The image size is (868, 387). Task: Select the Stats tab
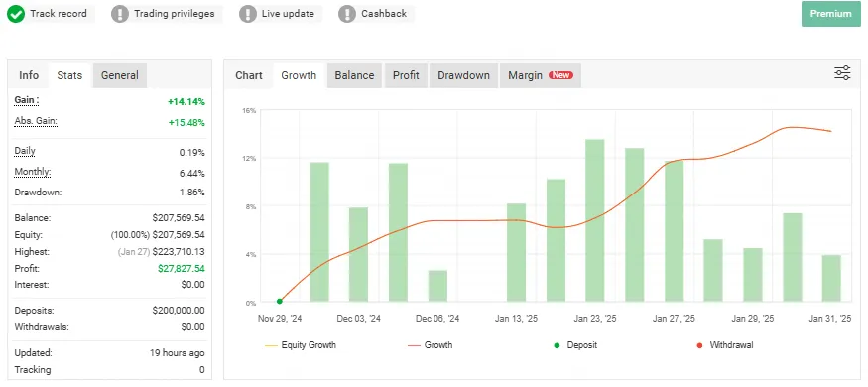(x=69, y=75)
